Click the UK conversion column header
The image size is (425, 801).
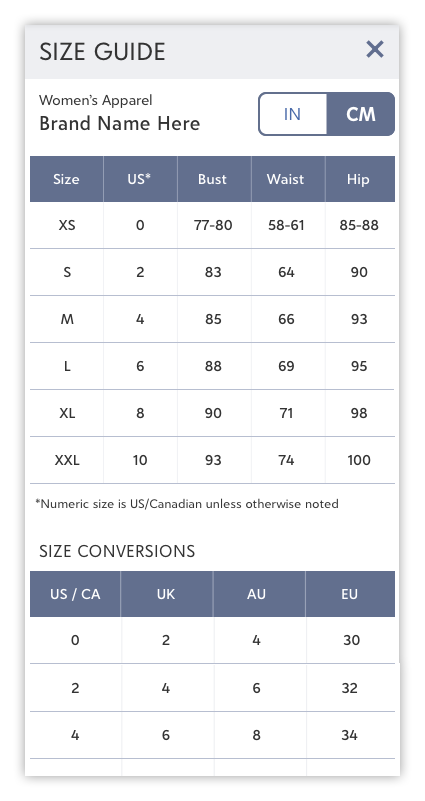pos(166,594)
